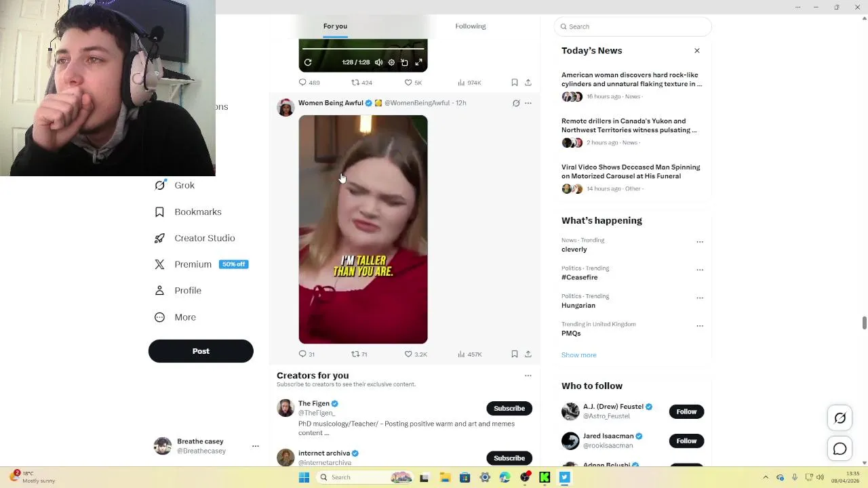
Task: Reply to the post with 489 comments
Action: [x=309, y=83]
